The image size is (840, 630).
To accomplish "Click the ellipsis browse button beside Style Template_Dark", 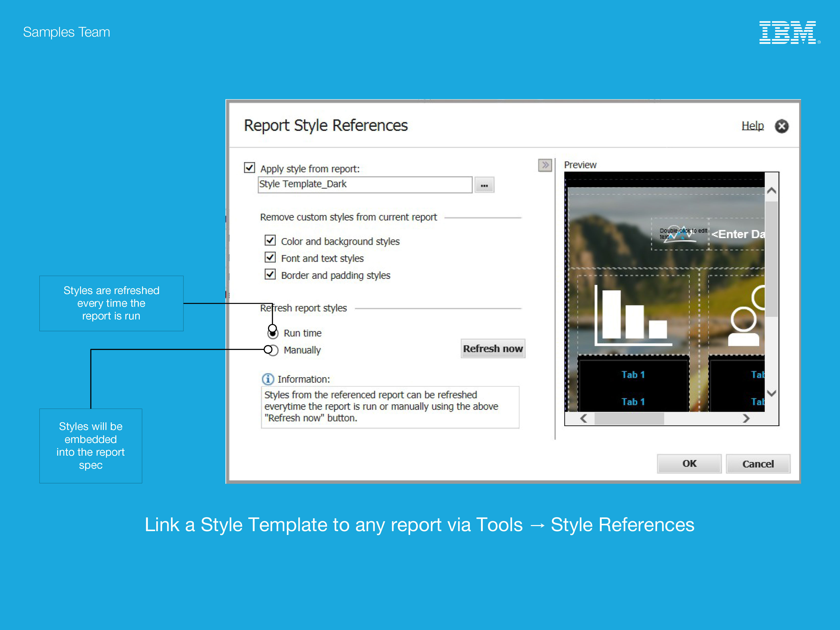I will click(x=485, y=185).
